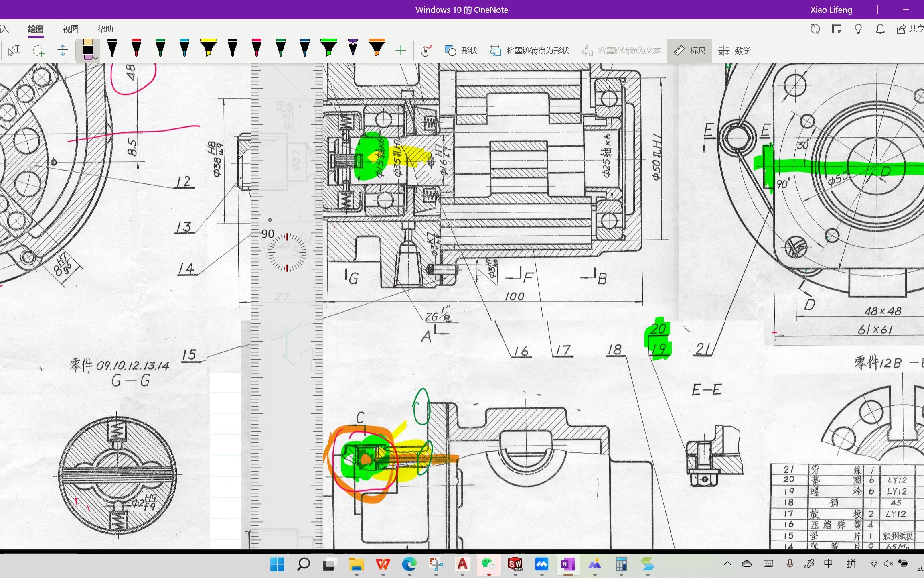Toggle the 标尺 ruler off
The width and height of the screenshot is (924, 578).
click(x=690, y=51)
